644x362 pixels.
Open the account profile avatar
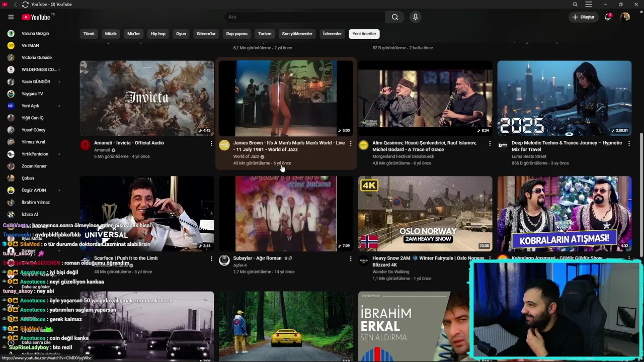(625, 17)
